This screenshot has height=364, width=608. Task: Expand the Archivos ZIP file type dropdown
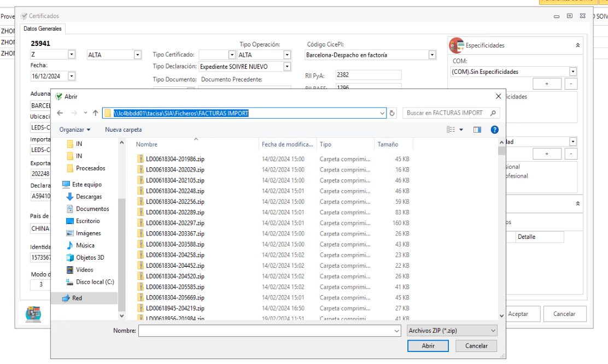coord(452,331)
